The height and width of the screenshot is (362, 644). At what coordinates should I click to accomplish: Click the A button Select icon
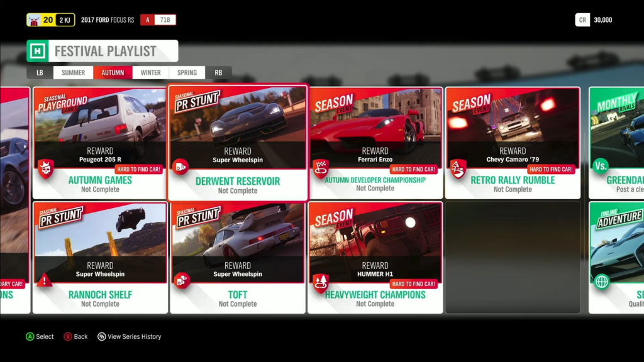point(30,337)
